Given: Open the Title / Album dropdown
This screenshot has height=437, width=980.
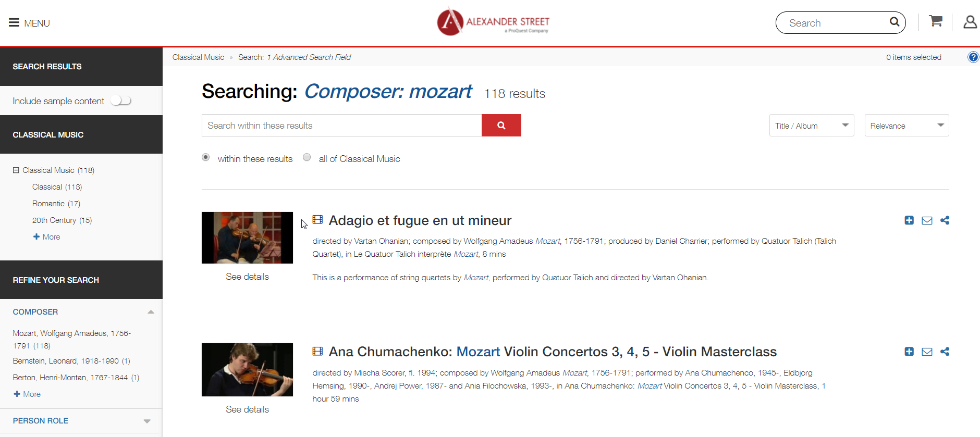Looking at the screenshot, I should (812, 126).
